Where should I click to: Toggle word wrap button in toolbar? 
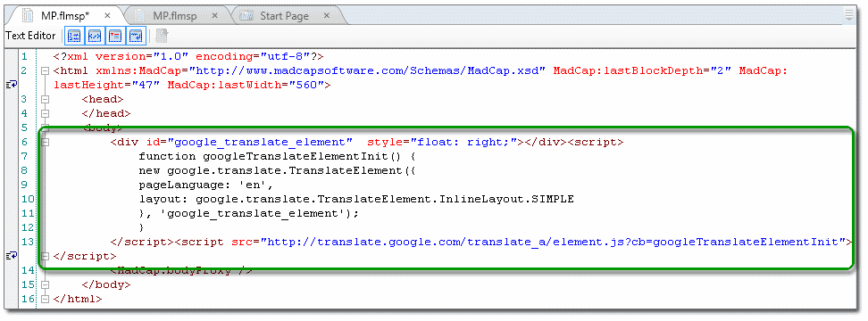136,37
